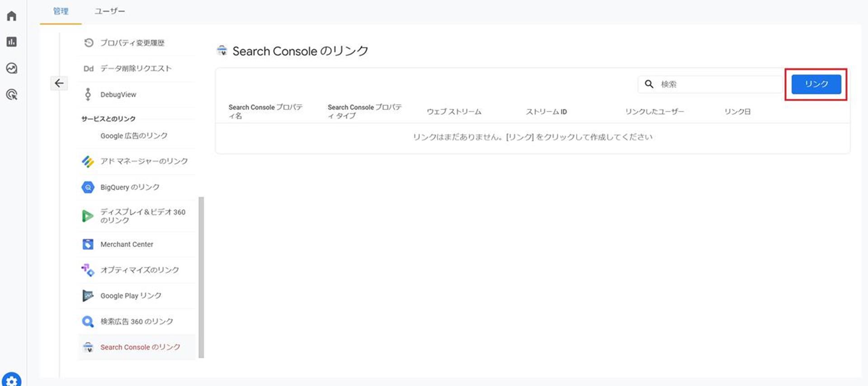Screen dimensions: 868x386
Task: Click ウェブ ストリーム column header
Action: point(454,112)
